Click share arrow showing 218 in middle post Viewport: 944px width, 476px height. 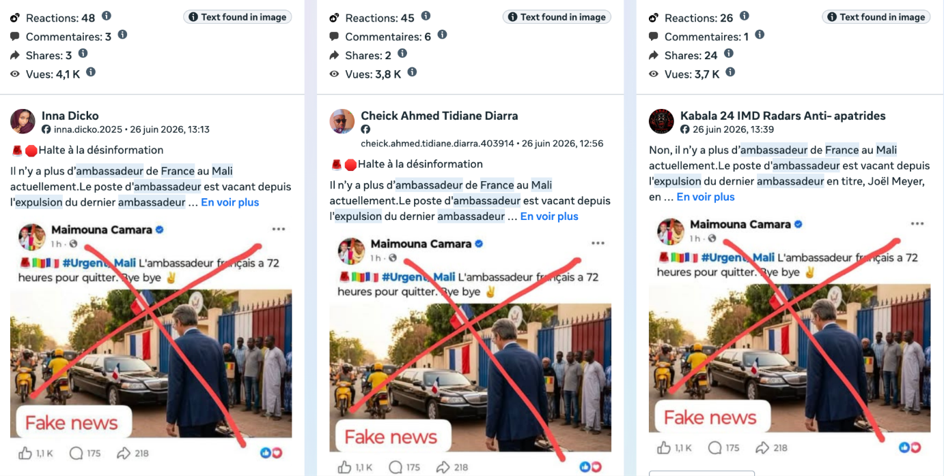tap(442, 467)
